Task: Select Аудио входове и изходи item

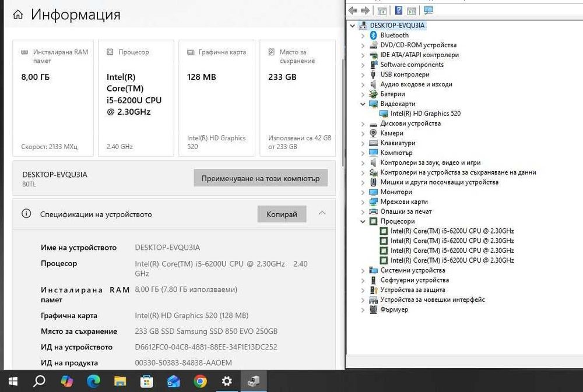Action: 416,84
